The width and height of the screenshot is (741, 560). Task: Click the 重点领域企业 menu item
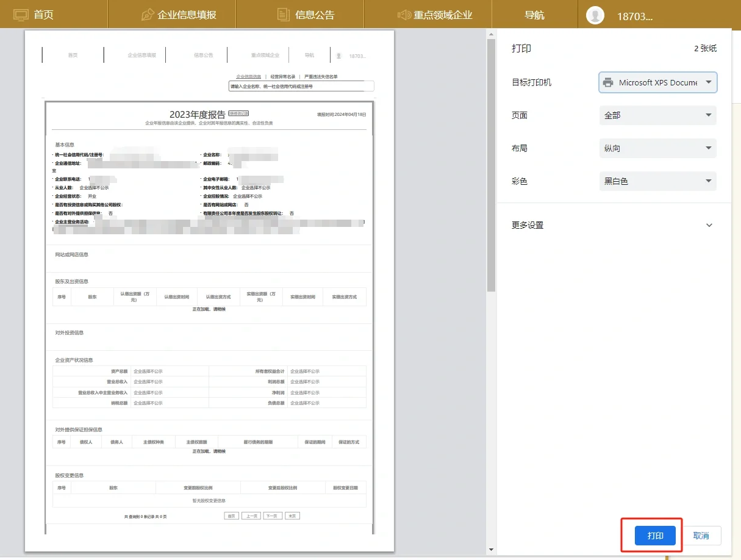(x=443, y=15)
